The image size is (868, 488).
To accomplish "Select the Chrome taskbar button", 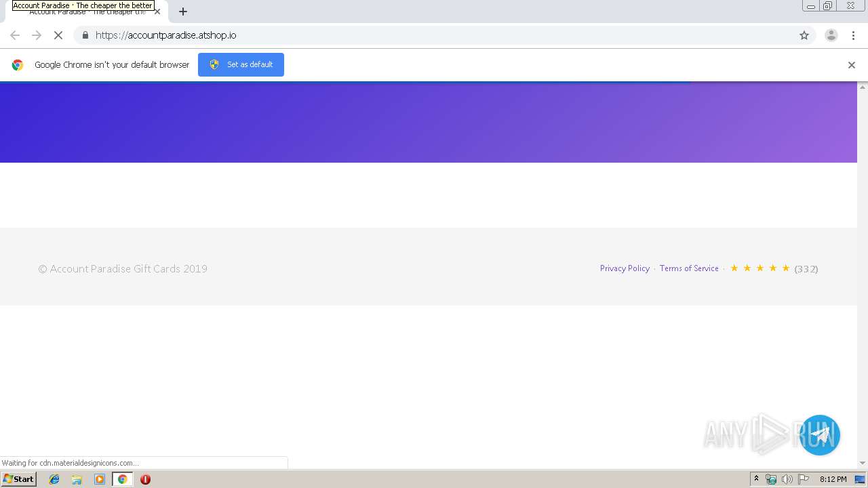I will 122,479.
